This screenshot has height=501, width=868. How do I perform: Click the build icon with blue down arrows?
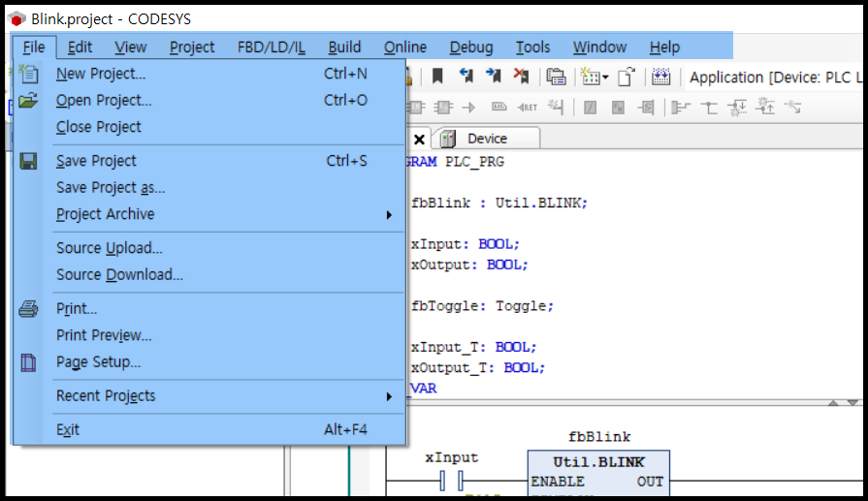click(661, 77)
